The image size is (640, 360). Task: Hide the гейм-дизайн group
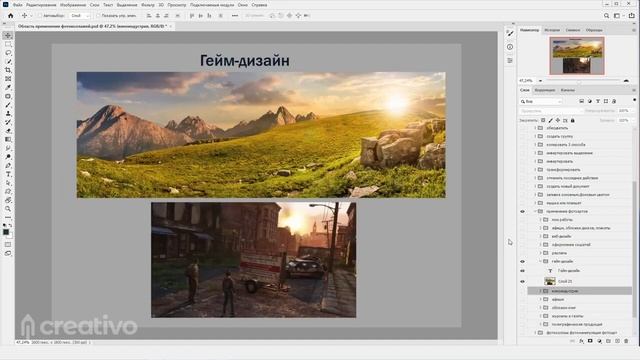522,261
